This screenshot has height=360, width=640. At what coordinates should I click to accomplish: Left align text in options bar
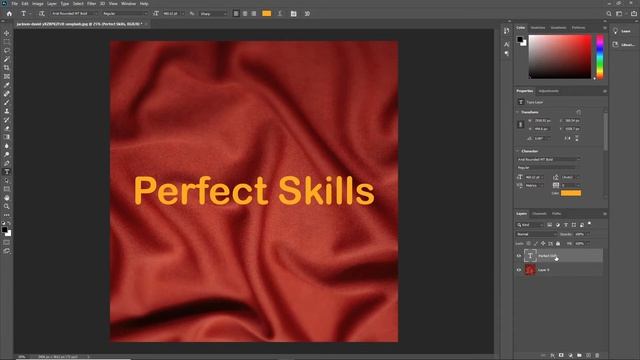236,13
